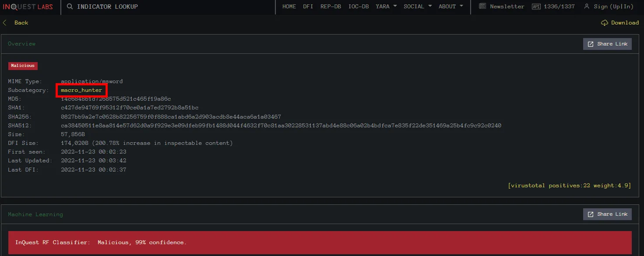This screenshot has height=256, width=644.
Task: Click the Back chevron arrow
Action: pos(5,23)
